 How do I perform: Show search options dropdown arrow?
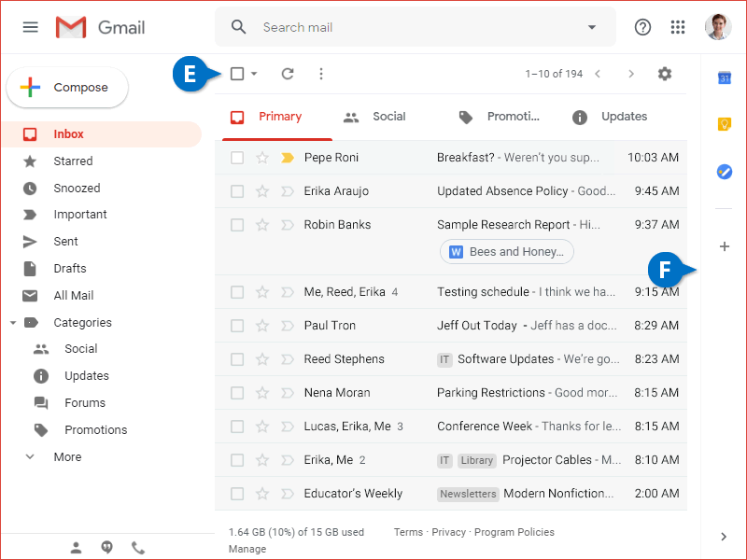click(x=592, y=27)
